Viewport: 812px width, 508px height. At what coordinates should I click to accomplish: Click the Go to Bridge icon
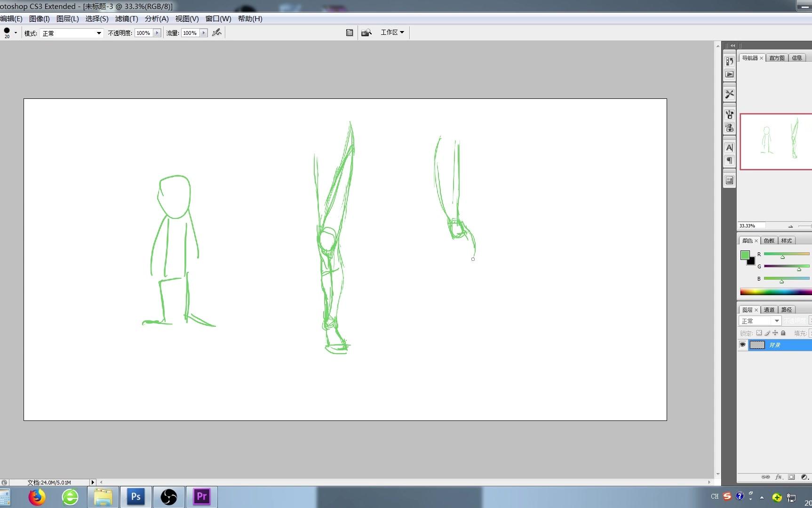pos(366,32)
